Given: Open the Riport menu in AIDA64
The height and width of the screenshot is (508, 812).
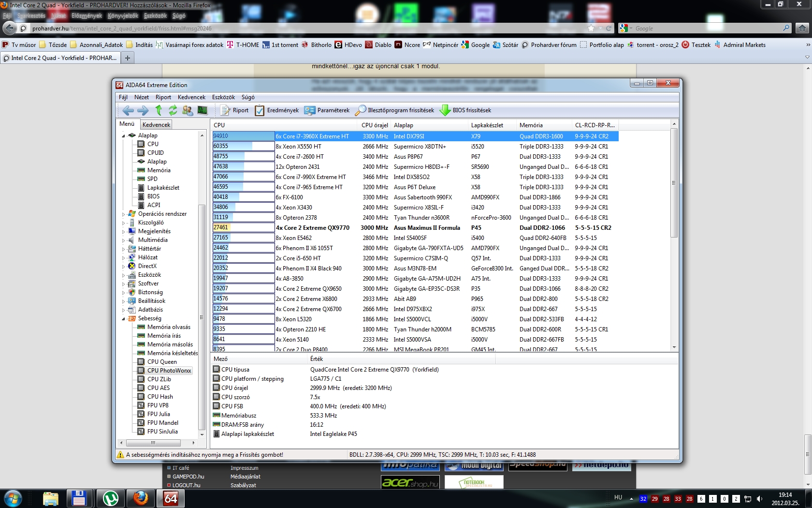Looking at the screenshot, I should coord(163,97).
